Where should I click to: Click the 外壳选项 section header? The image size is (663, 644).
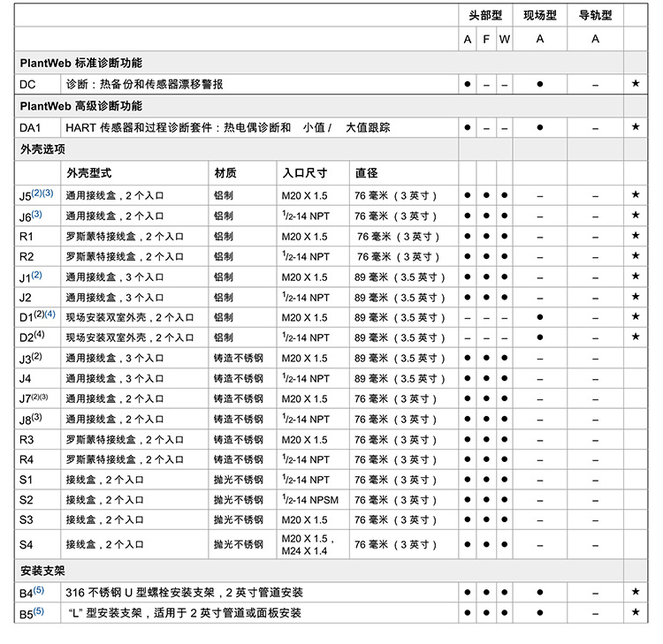pos(41,149)
